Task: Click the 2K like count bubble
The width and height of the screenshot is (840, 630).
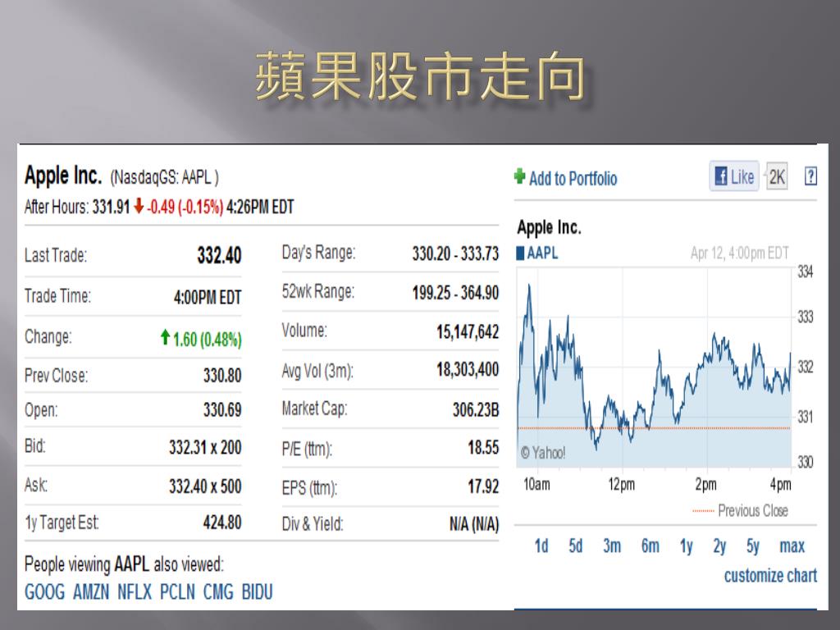Action: [776, 176]
